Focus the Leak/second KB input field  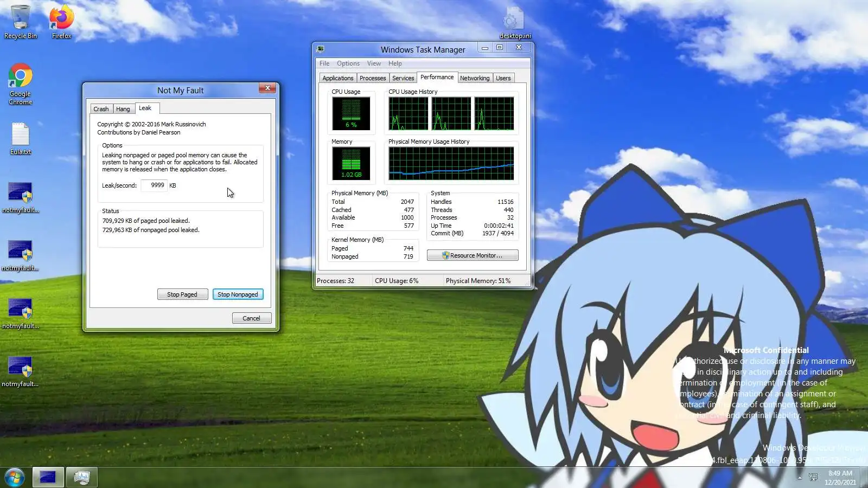154,185
